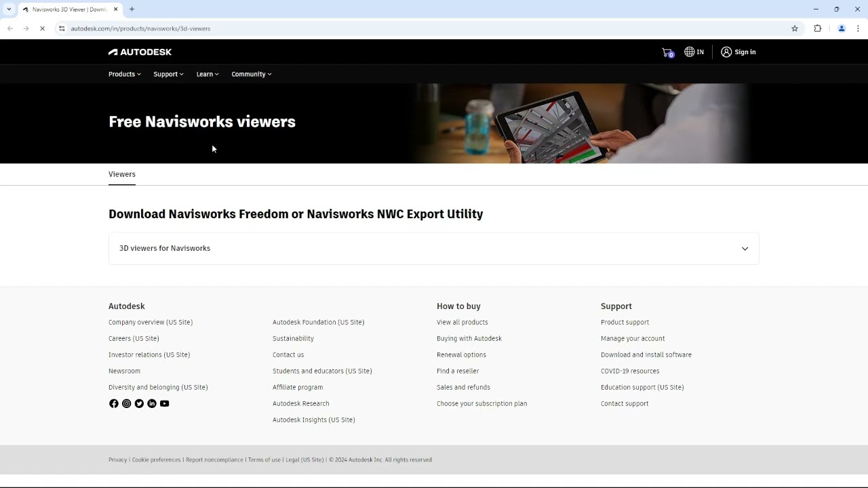This screenshot has width=868, height=488.
Task: Bookmark this page with the star icon
Action: tap(795, 28)
